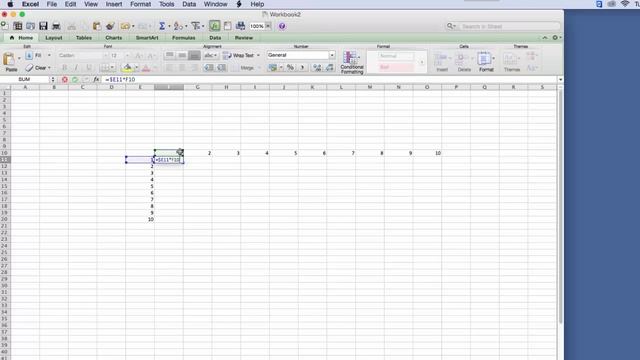Viewport: 640px width, 360px height.
Task: Click the Insert cells button
Action: click(x=442, y=62)
